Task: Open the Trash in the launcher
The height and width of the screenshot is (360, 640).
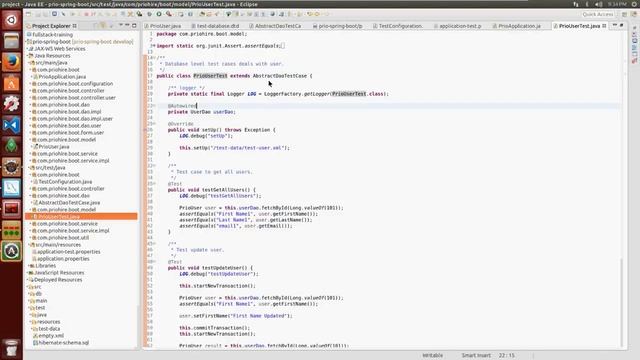Action: tap(11, 348)
